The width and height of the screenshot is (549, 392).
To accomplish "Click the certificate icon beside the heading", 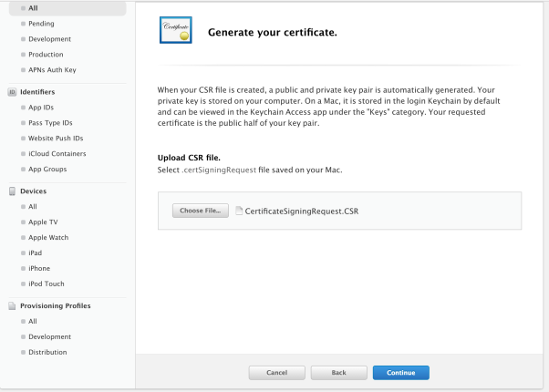I will click(176, 30).
